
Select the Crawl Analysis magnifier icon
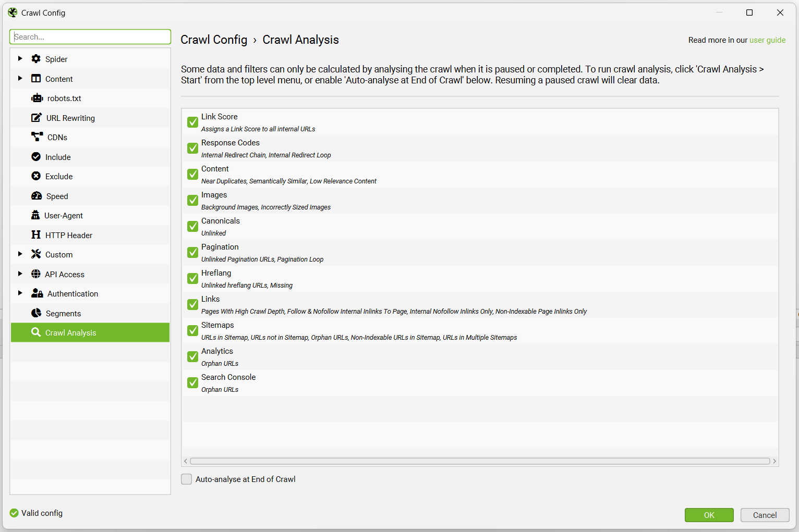click(36, 332)
